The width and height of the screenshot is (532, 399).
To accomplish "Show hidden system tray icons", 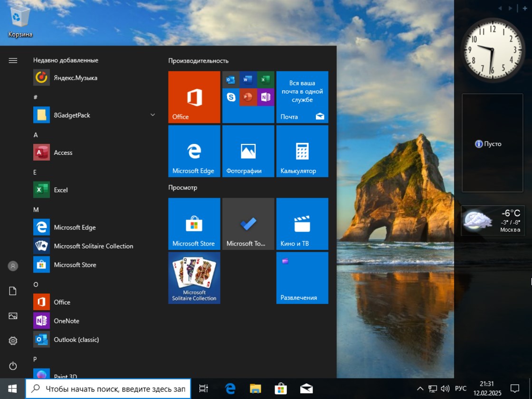I will pyautogui.click(x=420, y=389).
